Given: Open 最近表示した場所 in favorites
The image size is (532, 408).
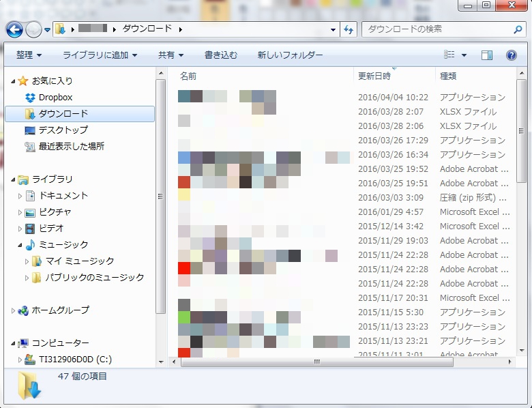Looking at the screenshot, I should (x=71, y=146).
